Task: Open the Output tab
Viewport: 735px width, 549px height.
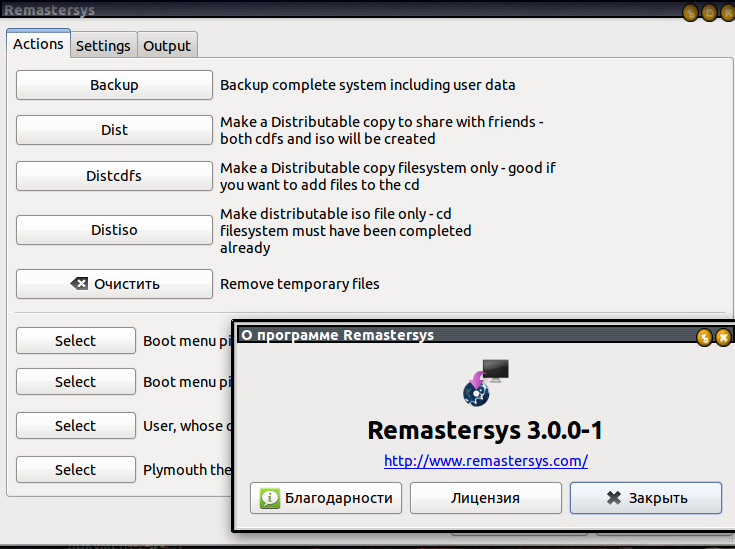Action: pos(167,45)
